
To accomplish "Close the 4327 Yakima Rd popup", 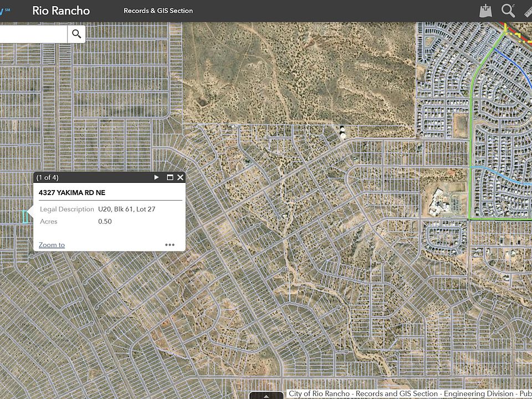I will click(x=180, y=177).
